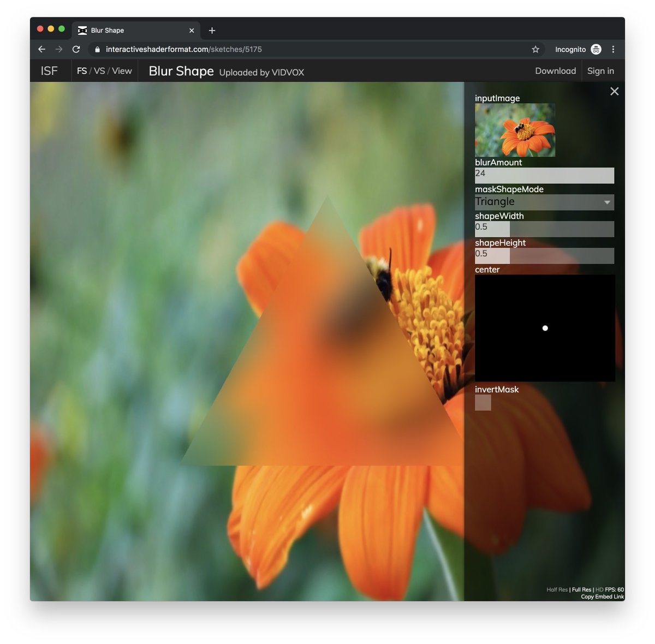
Task: Switch to the VS shader view
Action: (99, 71)
